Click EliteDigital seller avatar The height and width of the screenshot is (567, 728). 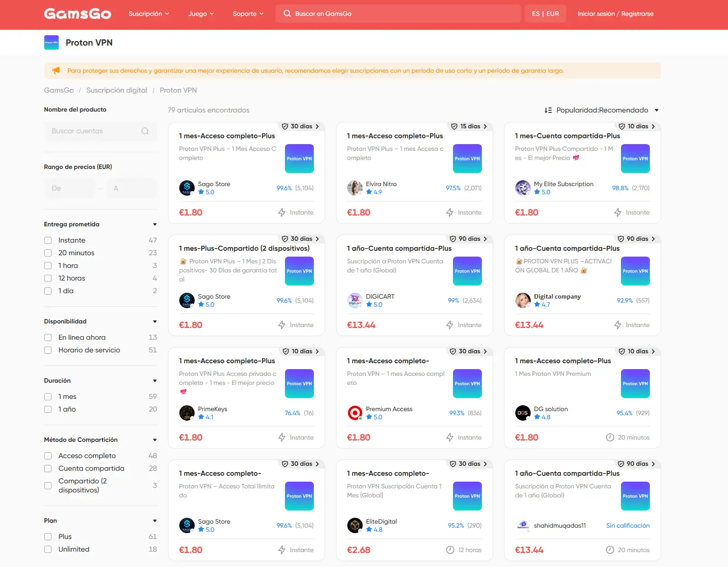[x=355, y=525]
